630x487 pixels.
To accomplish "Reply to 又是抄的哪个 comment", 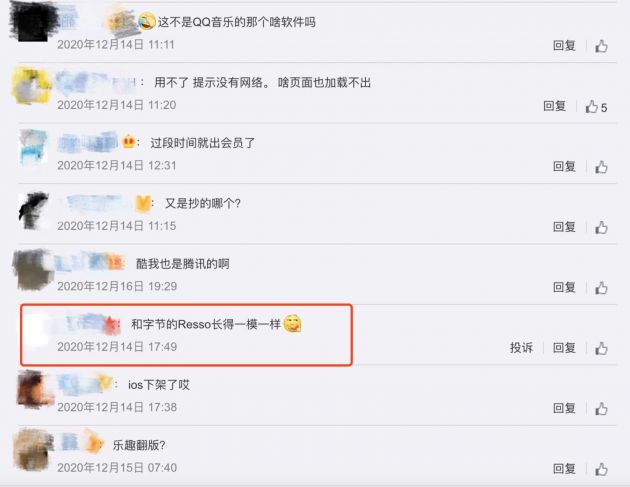I will 564,227.
